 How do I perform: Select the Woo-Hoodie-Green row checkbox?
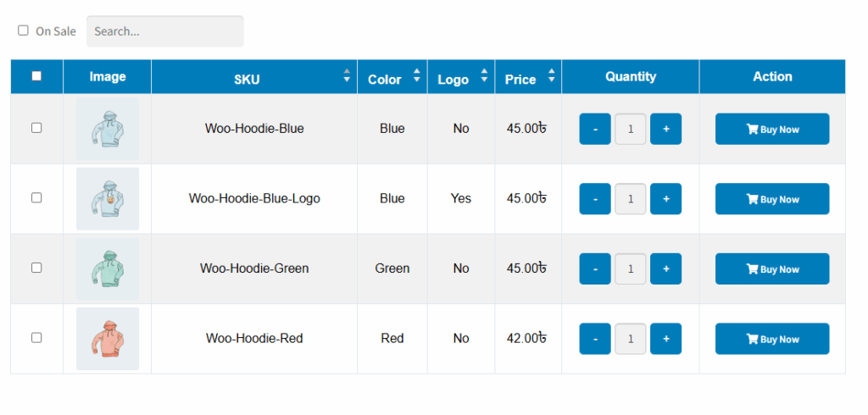point(36,268)
